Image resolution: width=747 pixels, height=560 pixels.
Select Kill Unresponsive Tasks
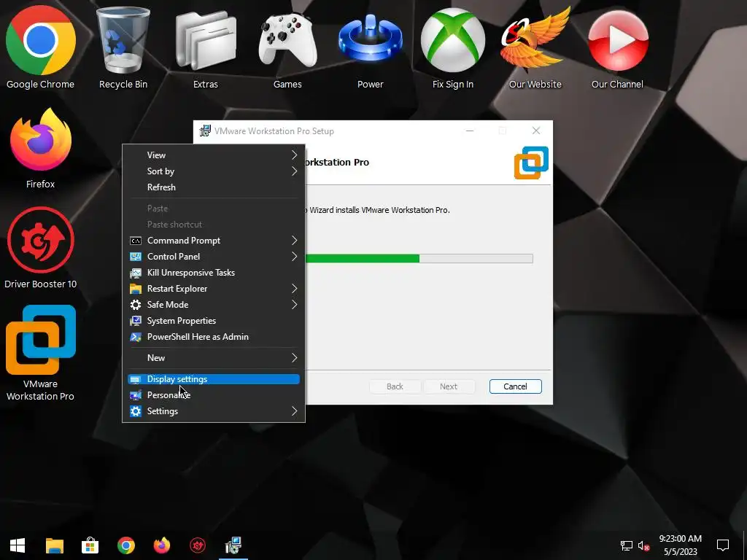pos(214,273)
